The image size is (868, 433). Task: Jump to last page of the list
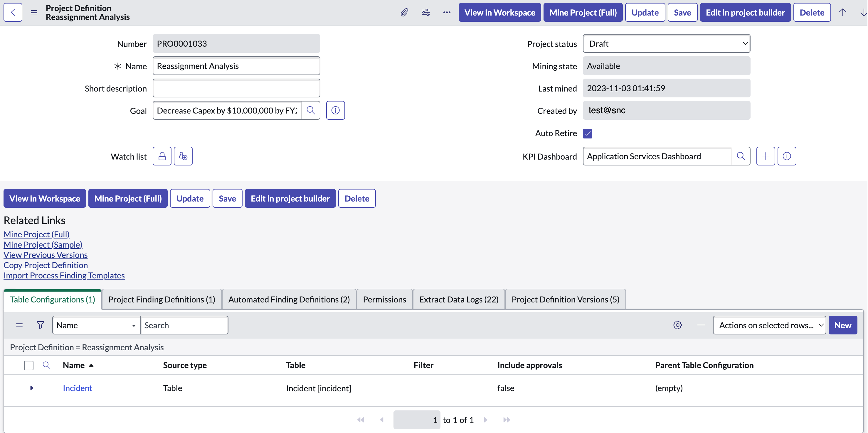507,420
